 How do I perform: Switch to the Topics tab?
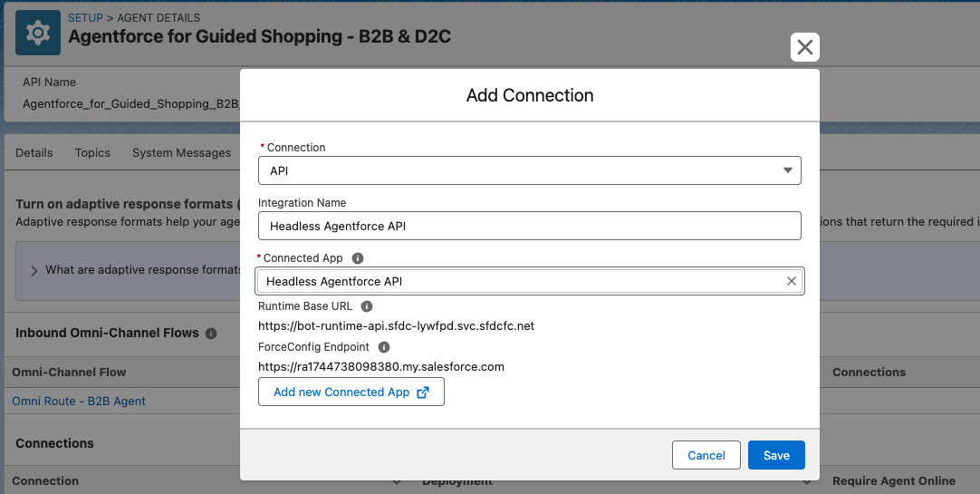point(92,152)
